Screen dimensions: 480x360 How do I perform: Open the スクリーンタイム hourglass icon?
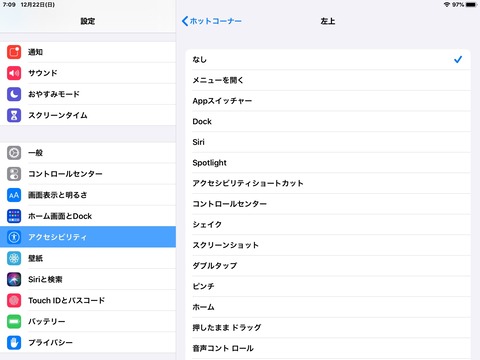point(14,115)
